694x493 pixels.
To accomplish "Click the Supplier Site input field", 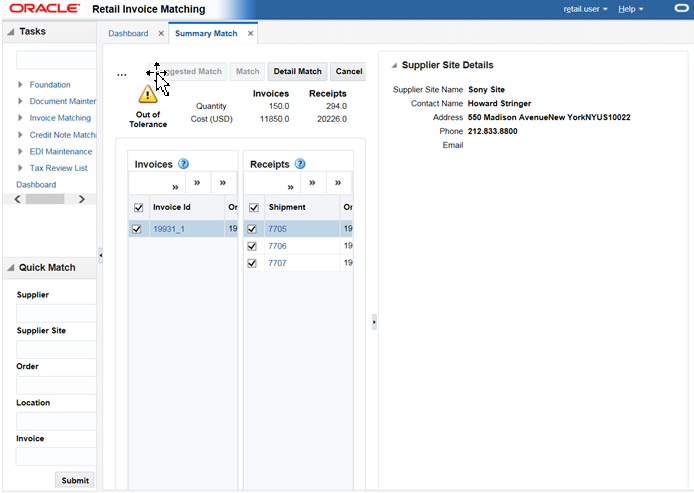I will click(56, 349).
